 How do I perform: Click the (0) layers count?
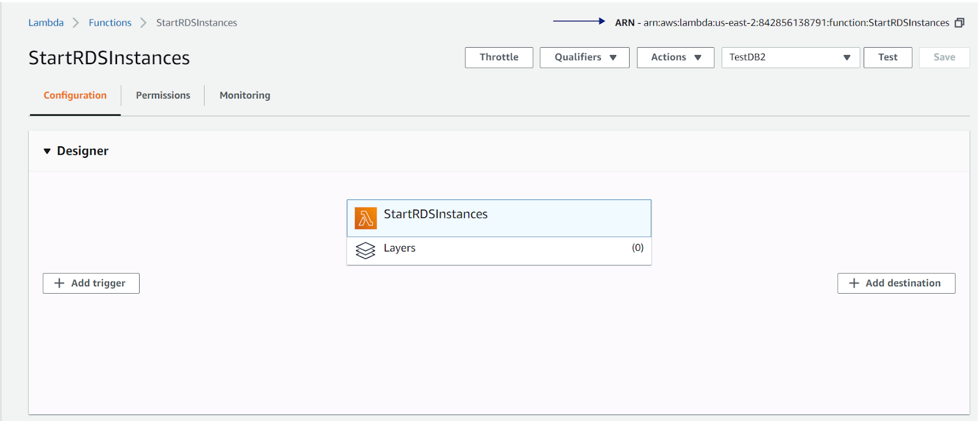click(638, 248)
